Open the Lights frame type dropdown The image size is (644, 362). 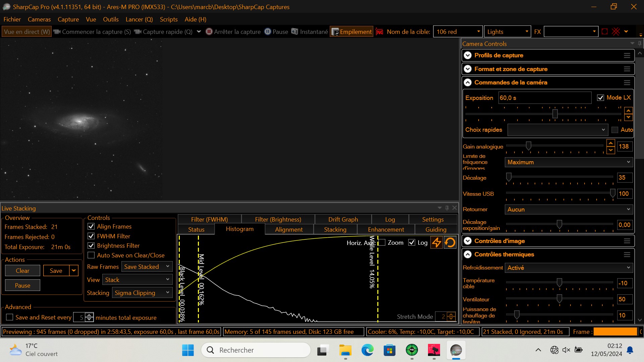pyautogui.click(x=527, y=32)
